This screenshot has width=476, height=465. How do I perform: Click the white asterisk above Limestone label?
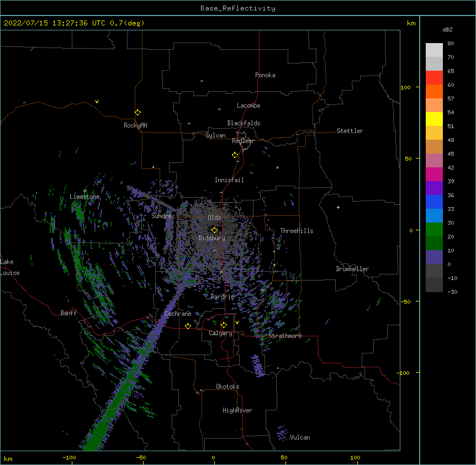84,191
